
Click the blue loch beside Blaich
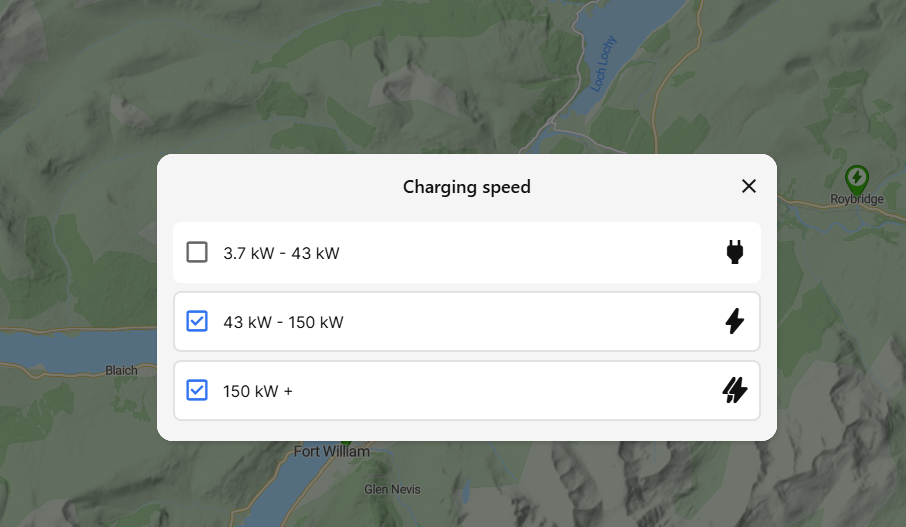pyautogui.click(x=75, y=351)
